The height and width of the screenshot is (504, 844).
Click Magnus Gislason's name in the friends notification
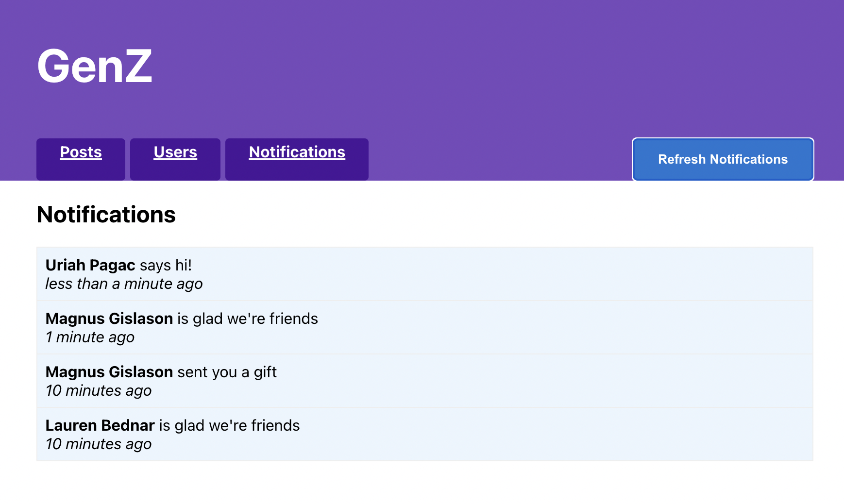109,319
